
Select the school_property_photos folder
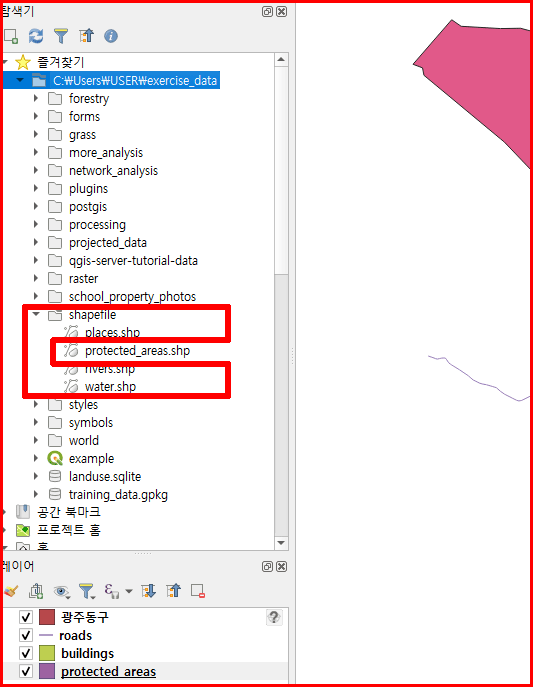[x=132, y=296]
